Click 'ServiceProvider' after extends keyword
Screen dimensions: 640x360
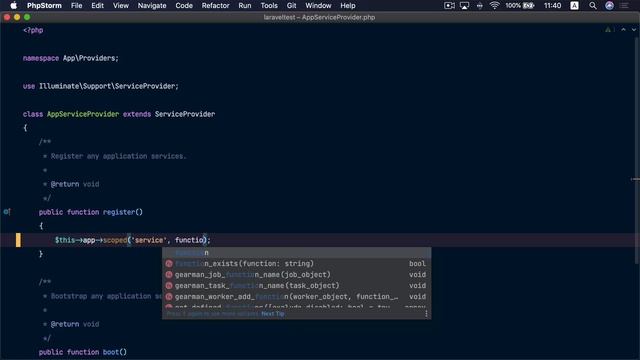[x=185, y=114]
